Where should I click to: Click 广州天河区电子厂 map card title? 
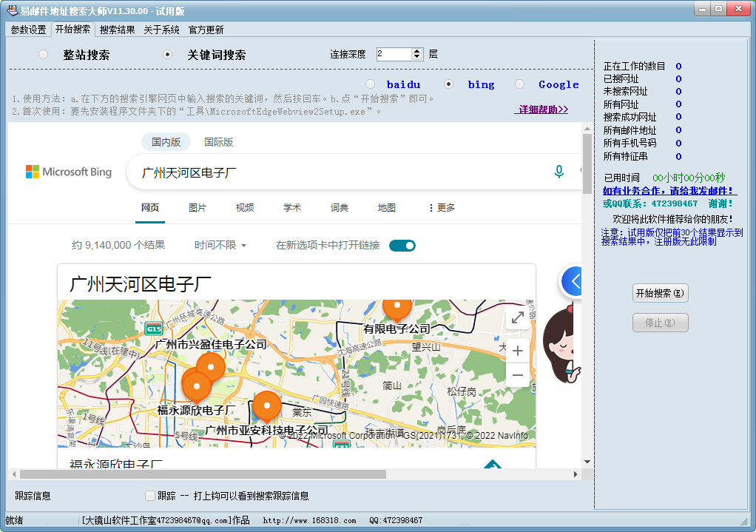point(141,284)
